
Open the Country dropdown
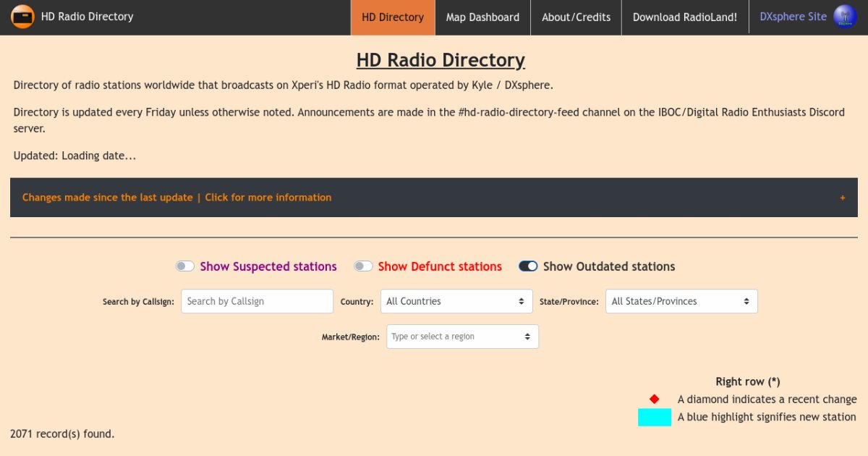(x=454, y=301)
